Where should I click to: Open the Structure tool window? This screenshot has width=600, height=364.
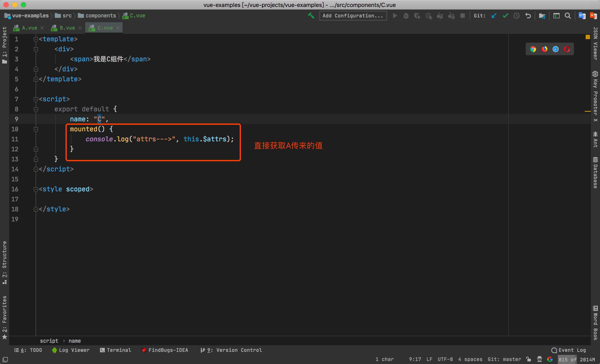coord(4,263)
